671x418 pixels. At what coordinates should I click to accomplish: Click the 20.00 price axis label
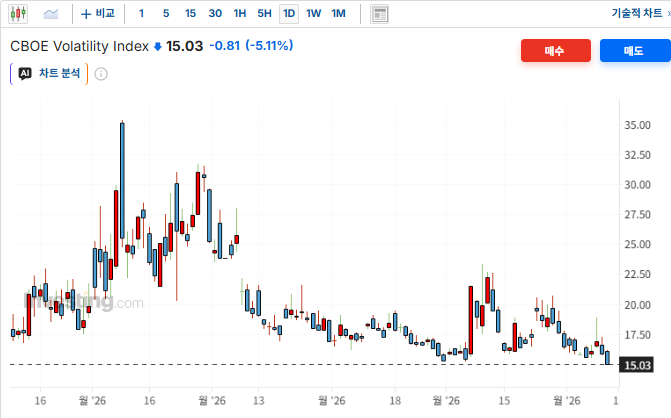(637, 305)
